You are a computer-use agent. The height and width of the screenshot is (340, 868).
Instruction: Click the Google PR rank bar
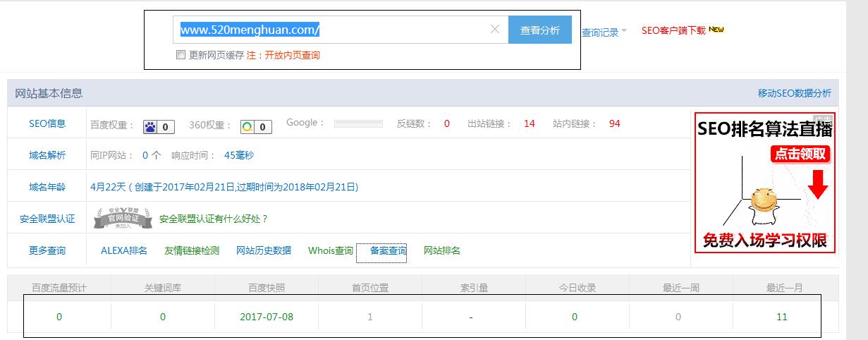tap(358, 124)
